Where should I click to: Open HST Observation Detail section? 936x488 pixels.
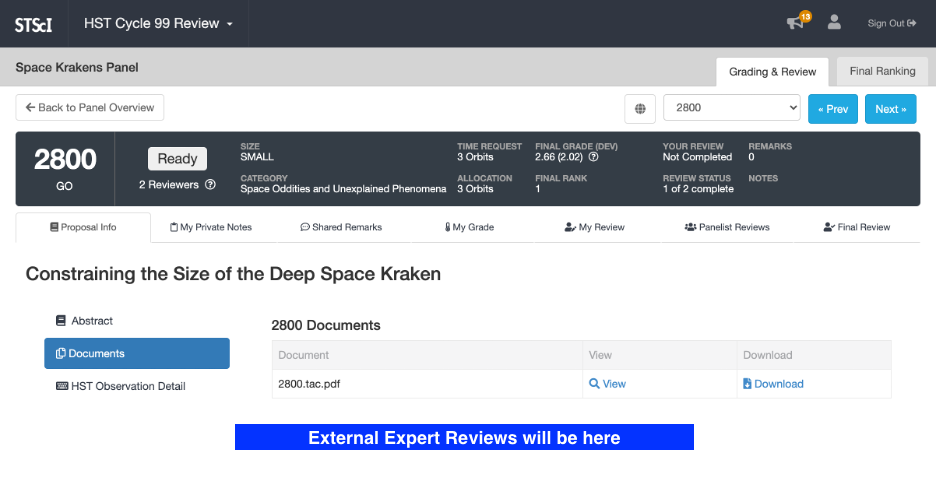[127, 386]
